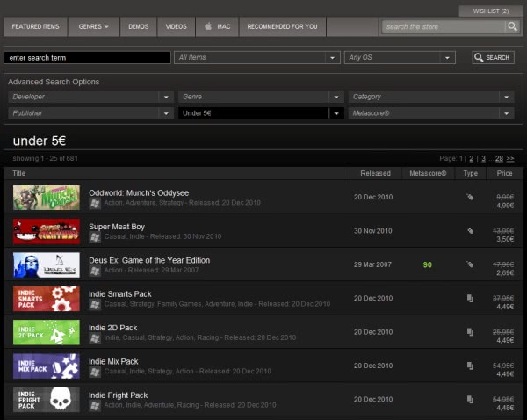The image size is (527, 420).
Task: Click package type icon for Indie Fright Pack
Action: (470, 400)
